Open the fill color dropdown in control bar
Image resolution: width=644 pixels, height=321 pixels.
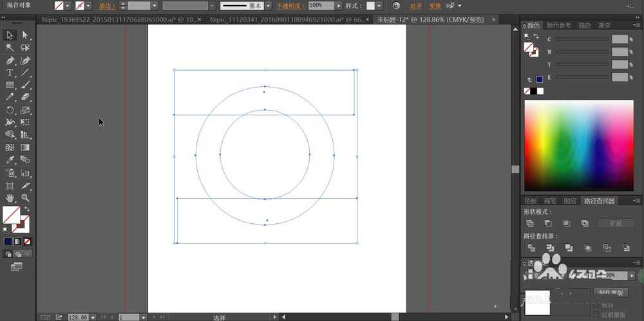click(68, 5)
